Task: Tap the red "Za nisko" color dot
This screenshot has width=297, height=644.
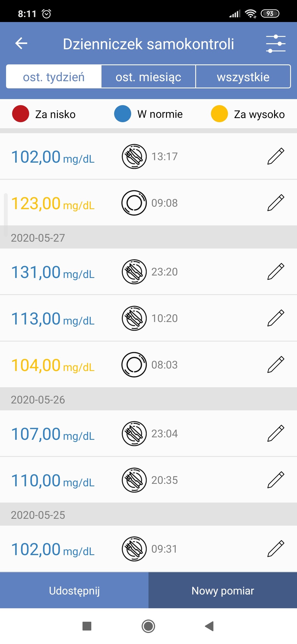Action: [x=21, y=114]
